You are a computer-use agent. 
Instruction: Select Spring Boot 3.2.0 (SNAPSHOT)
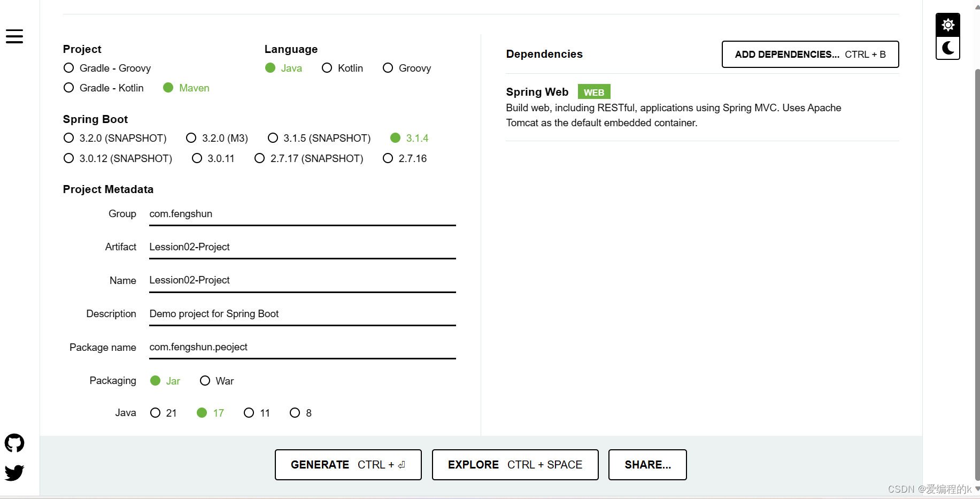click(115, 138)
